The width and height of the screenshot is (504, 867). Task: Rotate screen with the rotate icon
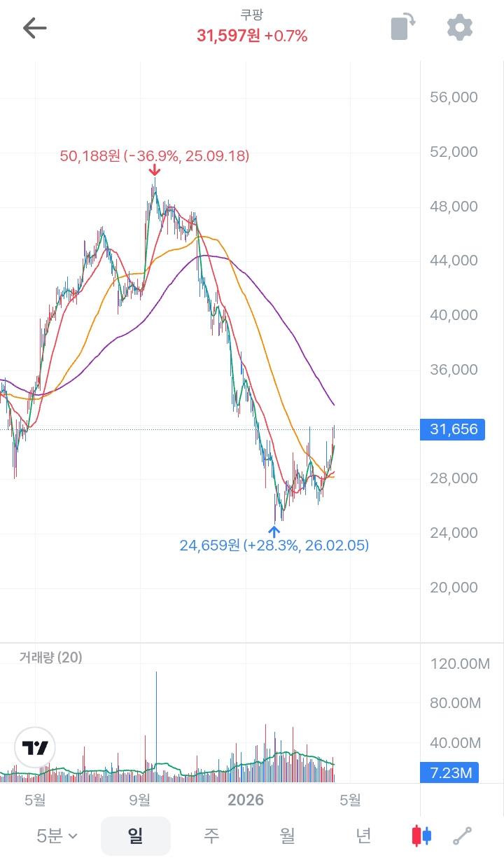(402, 28)
